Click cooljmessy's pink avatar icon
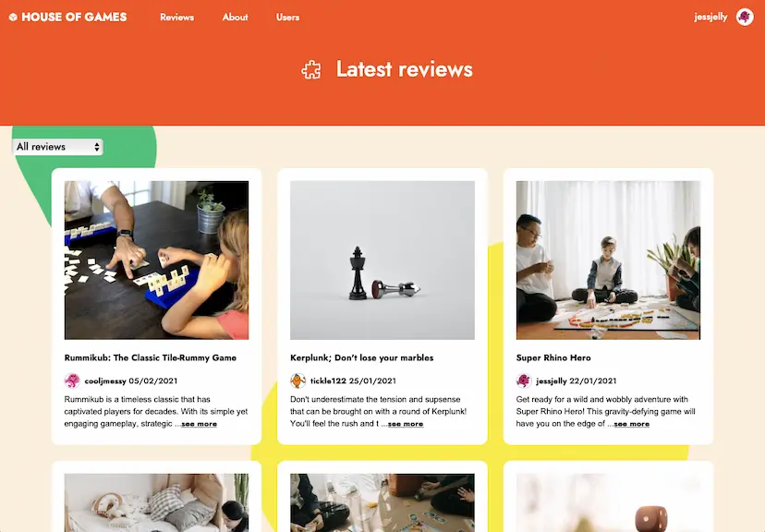765x532 pixels. pos(72,381)
